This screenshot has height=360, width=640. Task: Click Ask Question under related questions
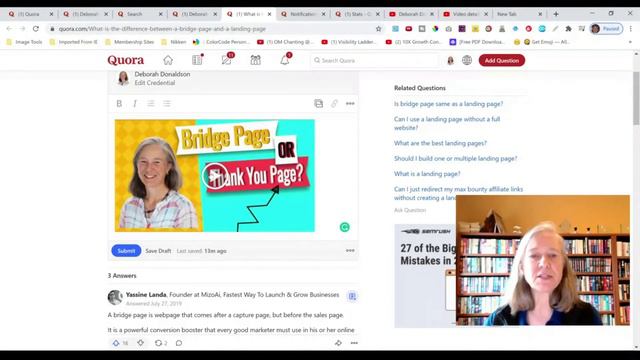(410, 210)
